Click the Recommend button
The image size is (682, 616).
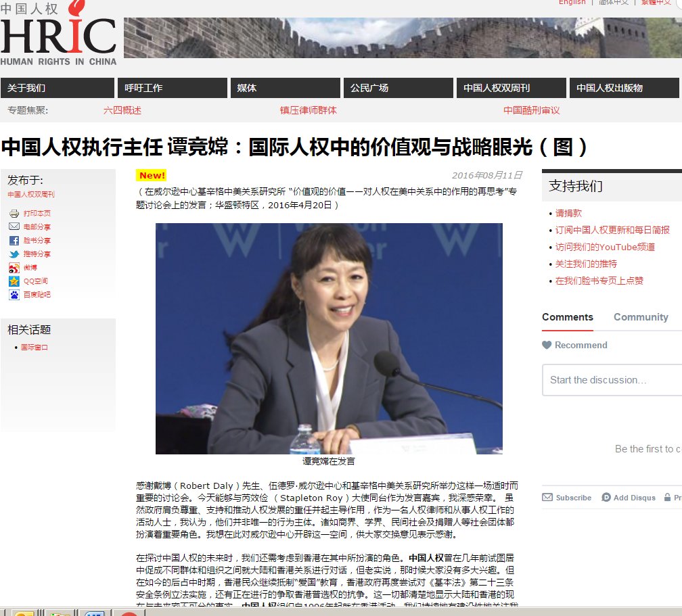point(574,345)
